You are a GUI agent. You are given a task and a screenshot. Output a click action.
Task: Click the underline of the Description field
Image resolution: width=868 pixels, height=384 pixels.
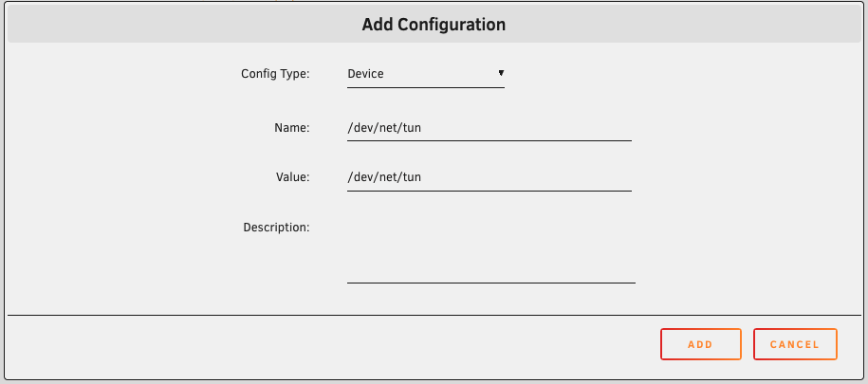(490, 281)
